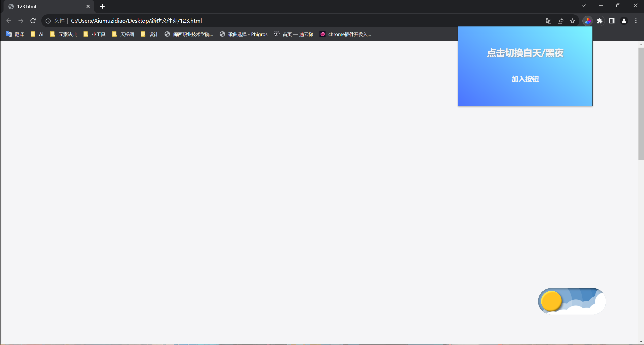Image resolution: width=644 pixels, height=345 pixels.
Task: Open the user profile icon
Action: [624, 21]
